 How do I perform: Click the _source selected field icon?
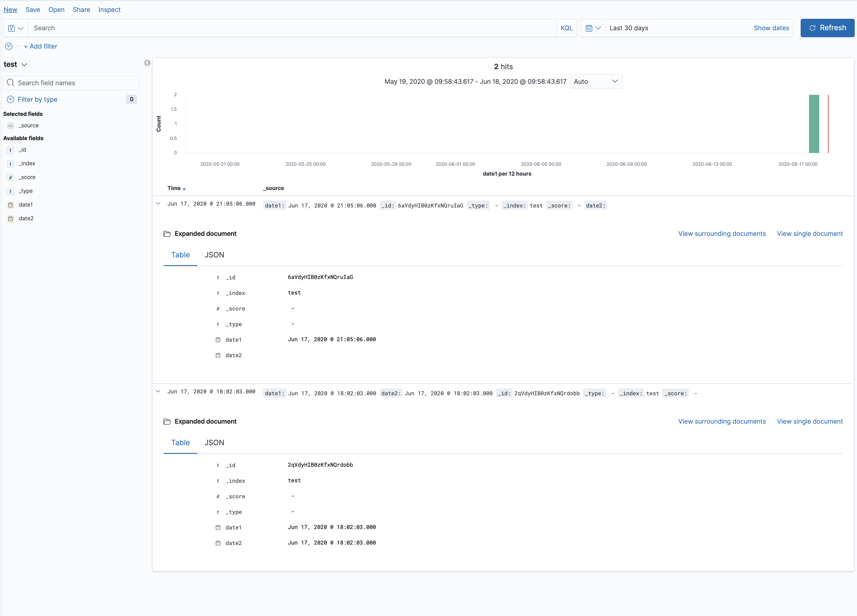coord(11,126)
